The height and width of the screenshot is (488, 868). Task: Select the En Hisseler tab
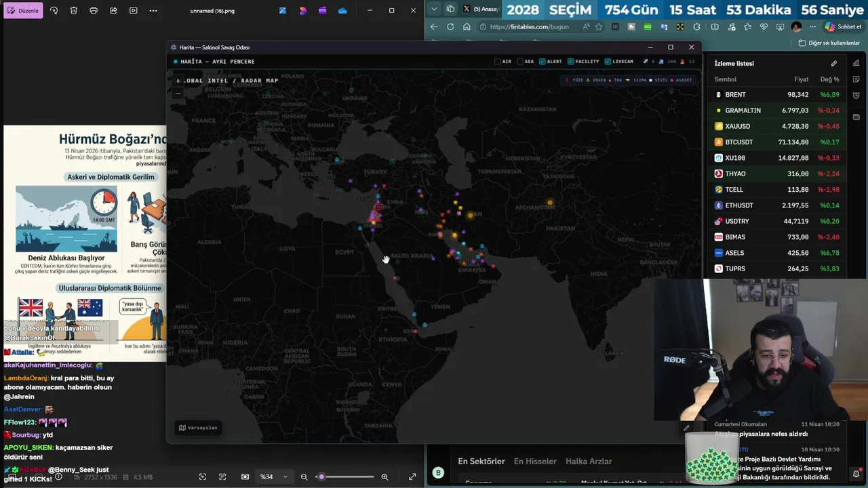click(535, 462)
